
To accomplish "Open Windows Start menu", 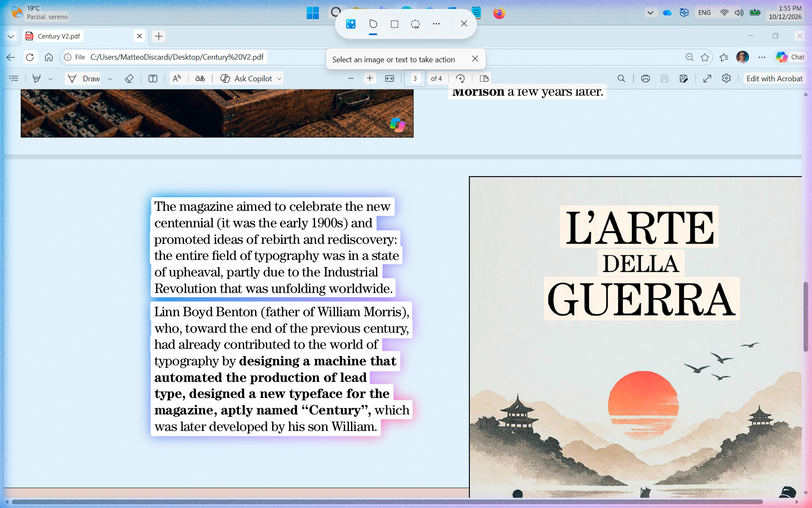I will pos(313,13).
